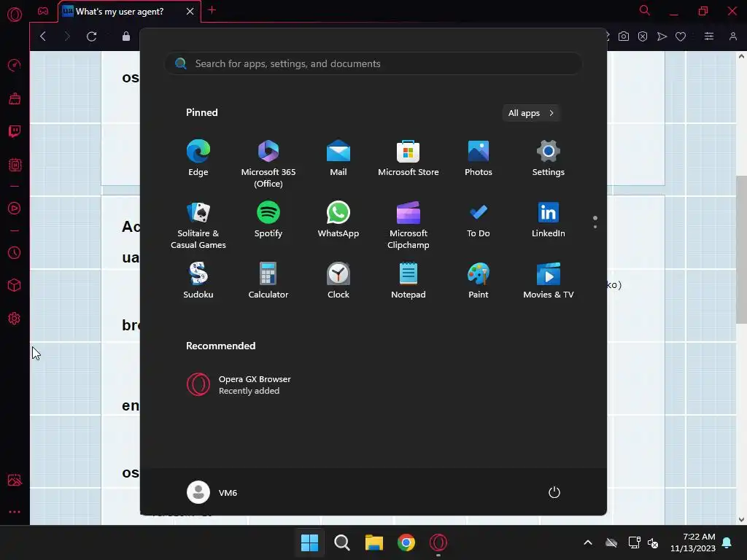Open Calculator from pinned apps
This screenshot has width=747, height=560.
tap(268, 281)
